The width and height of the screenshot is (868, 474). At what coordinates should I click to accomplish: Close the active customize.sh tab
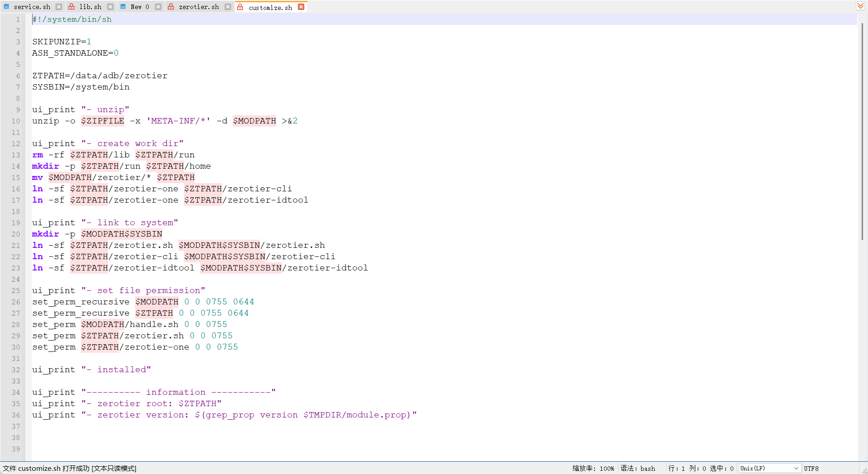tap(301, 7)
